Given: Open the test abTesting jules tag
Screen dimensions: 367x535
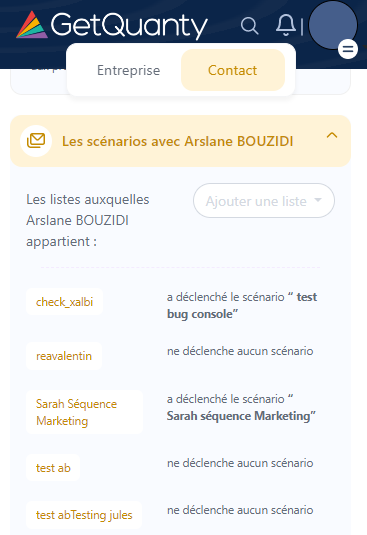Looking at the screenshot, I should pyautogui.click(x=84, y=515).
